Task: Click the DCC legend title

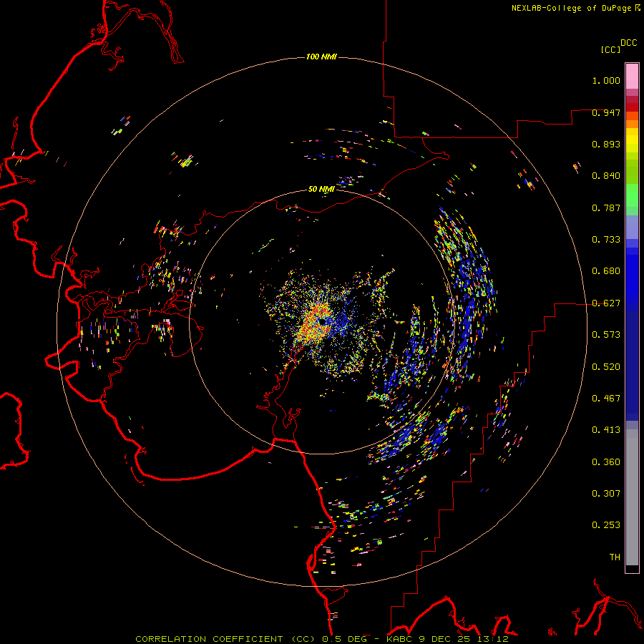Action: (x=628, y=43)
